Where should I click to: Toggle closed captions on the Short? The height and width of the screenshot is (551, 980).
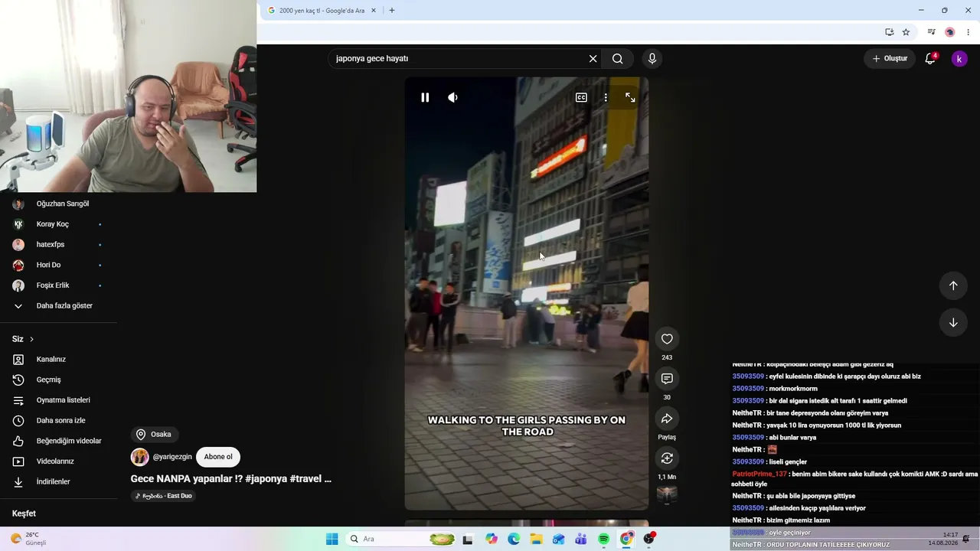click(581, 97)
